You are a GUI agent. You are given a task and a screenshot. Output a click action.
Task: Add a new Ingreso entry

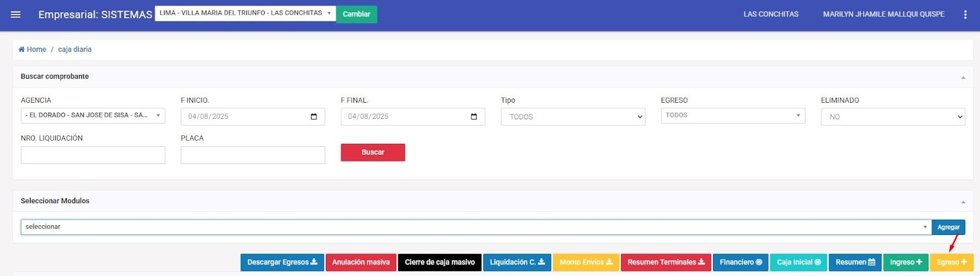pos(905,263)
